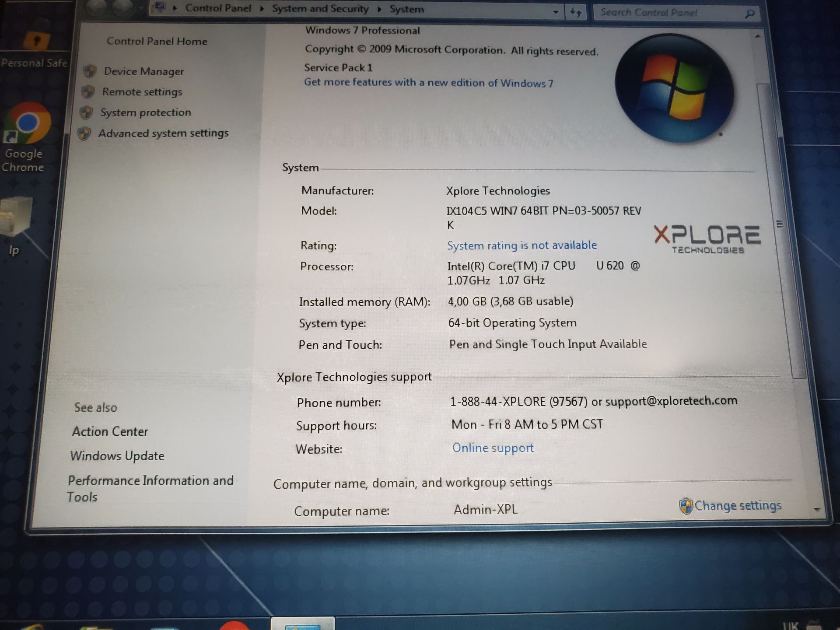Open Action Center link

click(x=110, y=431)
